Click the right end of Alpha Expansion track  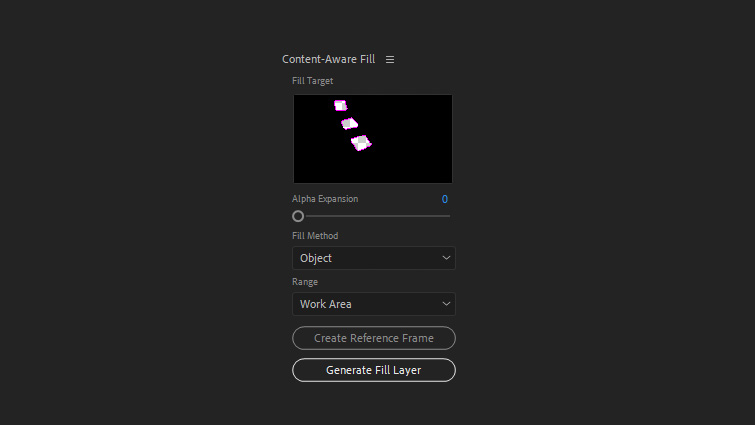pos(448,216)
